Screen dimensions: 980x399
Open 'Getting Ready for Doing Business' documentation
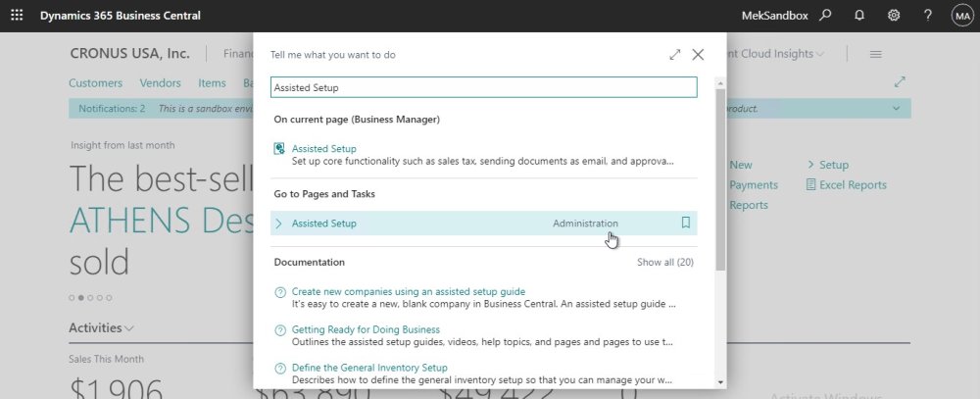click(x=366, y=329)
